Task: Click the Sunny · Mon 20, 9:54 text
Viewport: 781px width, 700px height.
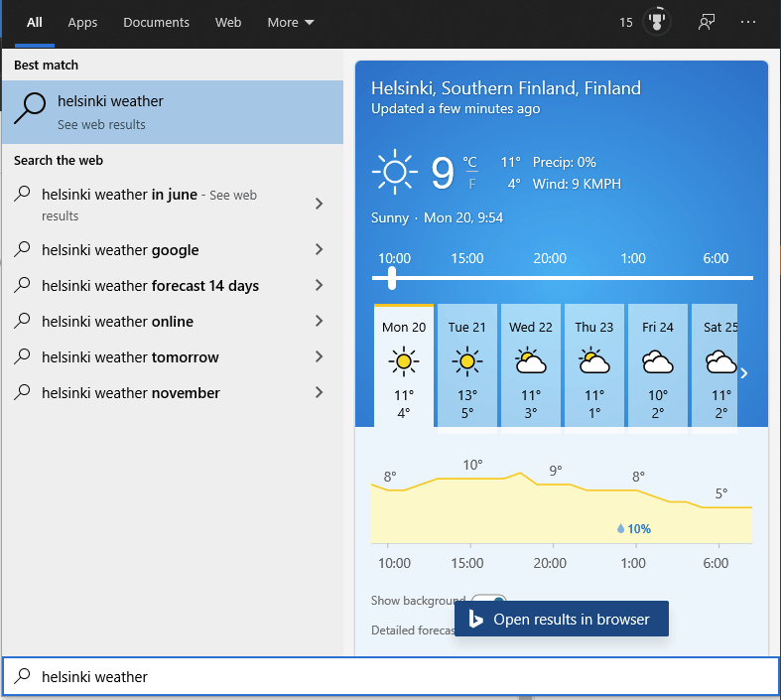Action: click(x=437, y=217)
